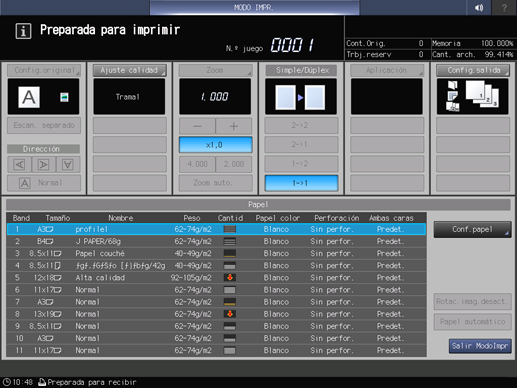Open help with the question mark icon
Viewport: 517px width, 388px height.
pos(504,7)
